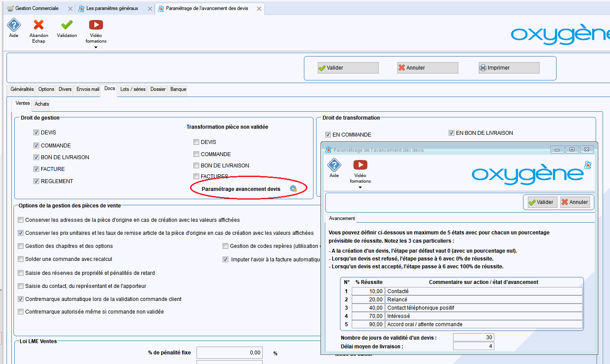610x364 pixels.
Task: Click the validity days field showing 30
Action: click(473, 337)
